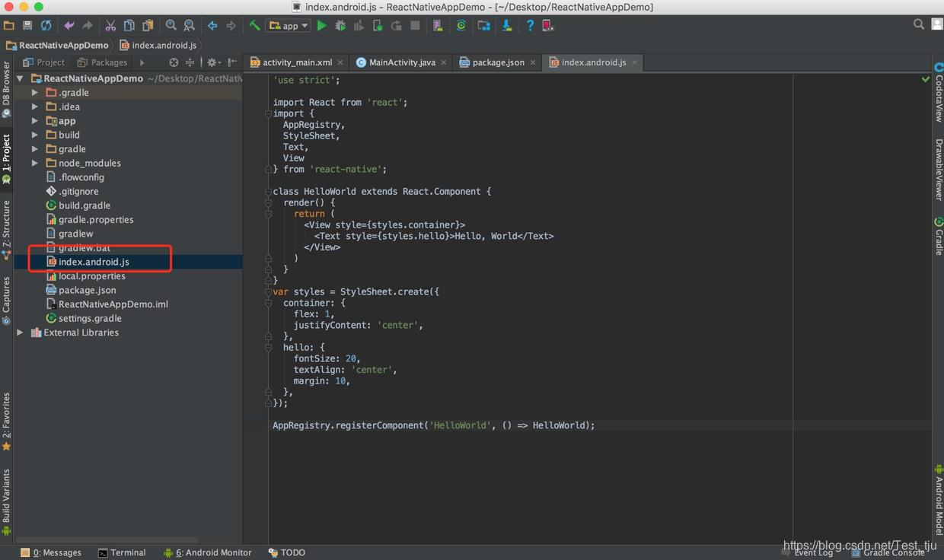Collapse the ReactNativeAppDemo root folder
The image size is (944, 560).
pos(20,78)
